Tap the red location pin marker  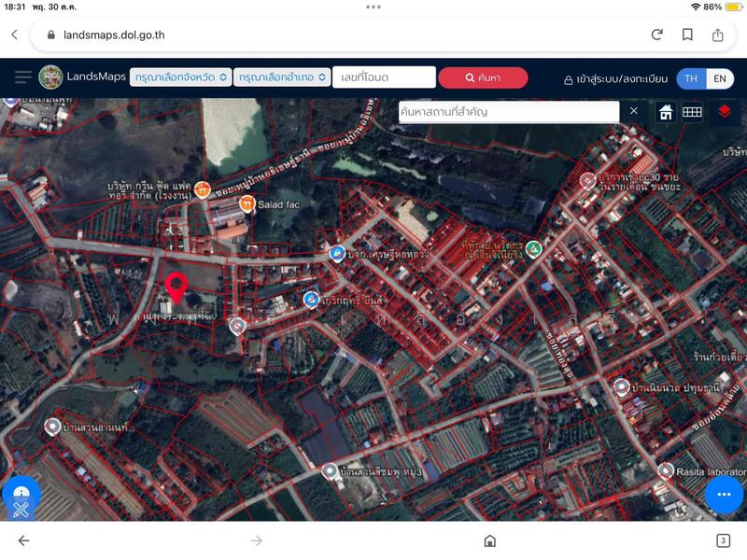(x=175, y=288)
